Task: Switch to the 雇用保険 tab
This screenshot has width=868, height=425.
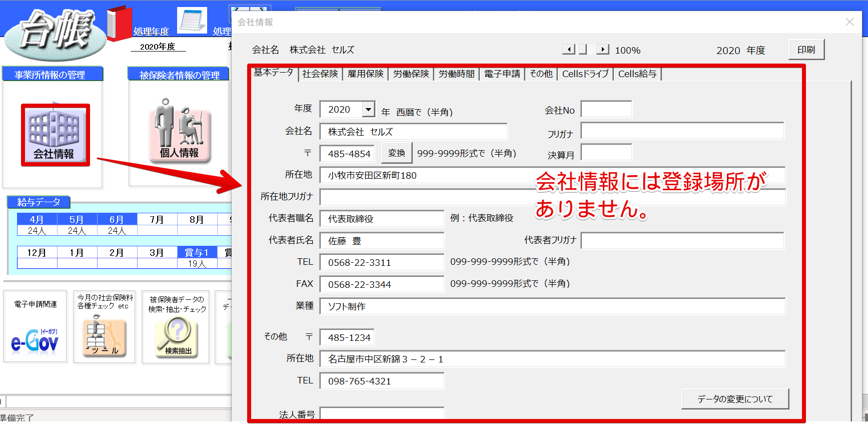Action: pyautogui.click(x=366, y=74)
